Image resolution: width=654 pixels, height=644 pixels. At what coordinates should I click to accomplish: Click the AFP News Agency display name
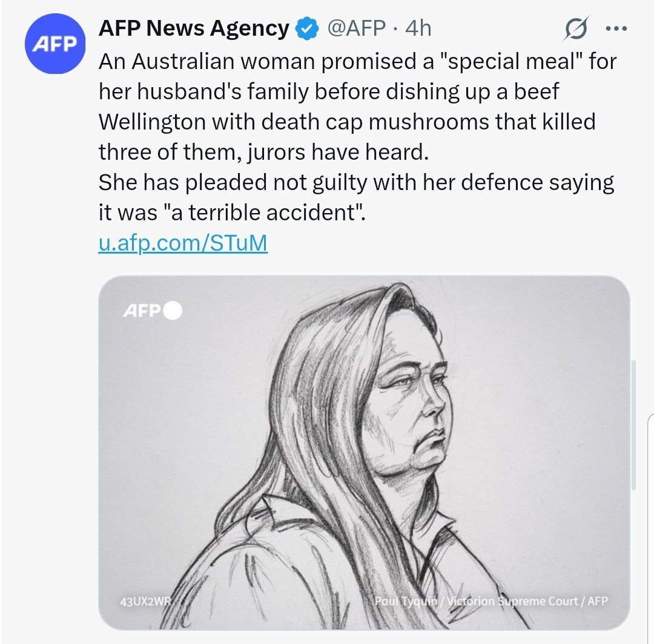tap(193, 28)
